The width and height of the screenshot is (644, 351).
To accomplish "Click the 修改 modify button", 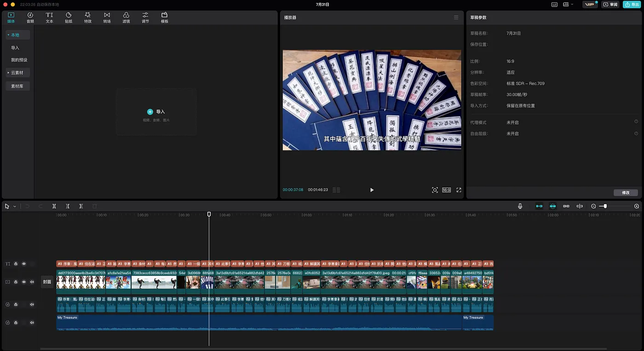I will click(x=626, y=193).
